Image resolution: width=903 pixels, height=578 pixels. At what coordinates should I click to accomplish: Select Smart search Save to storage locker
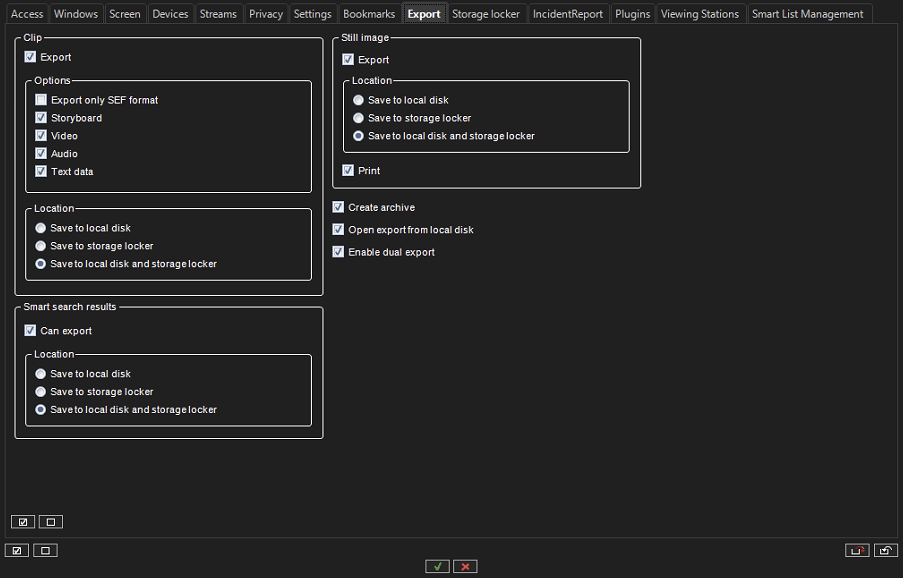point(40,391)
